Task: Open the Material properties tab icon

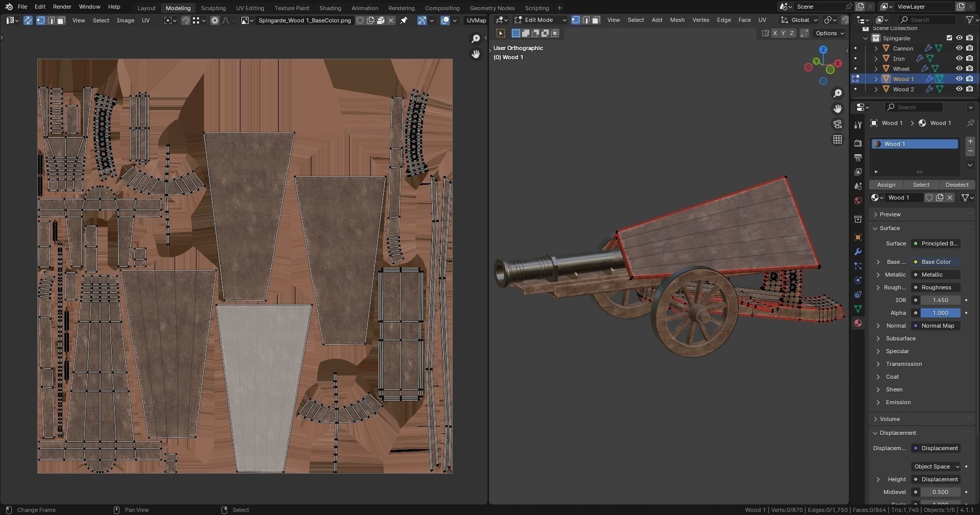Action: [858, 323]
